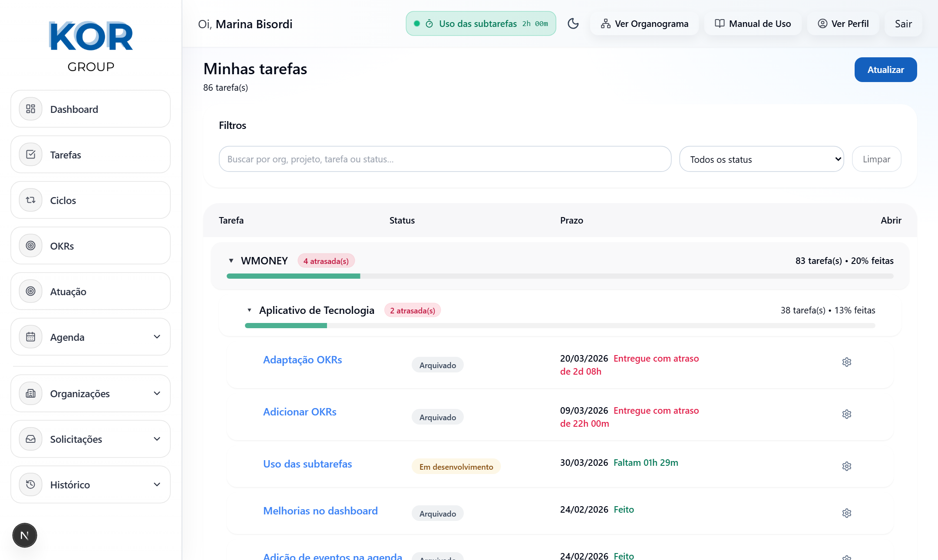938x560 pixels.
Task: Click the round N badge at bottom left
Action: coord(25,535)
